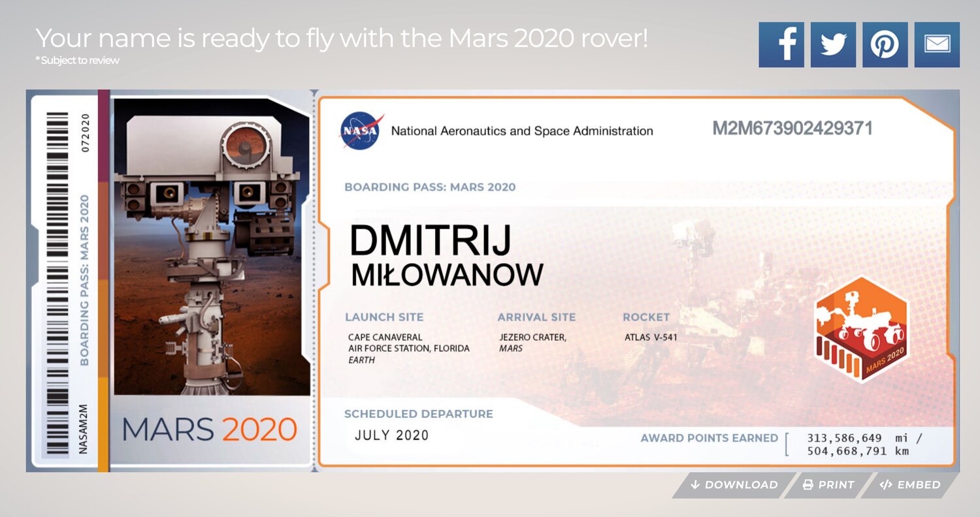Click the NASA logo on the pass
Screen dimensions: 980x517
(361, 131)
